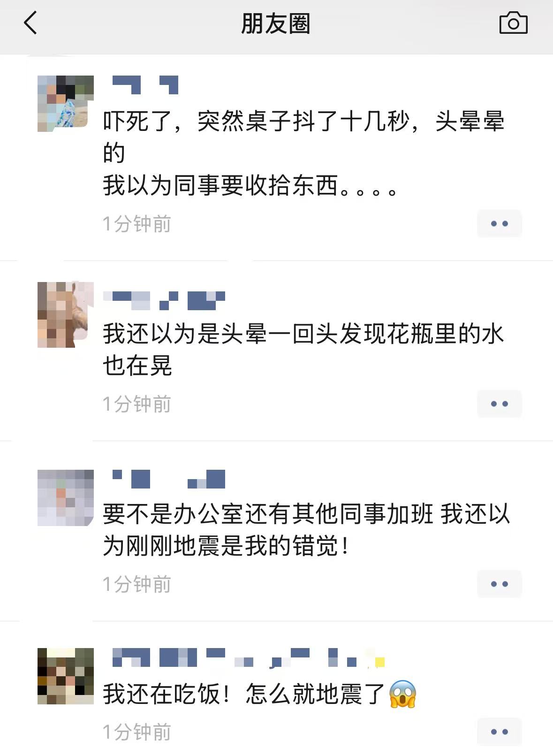Open the two-dot menu on the 吃饭 post

pos(500,732)
